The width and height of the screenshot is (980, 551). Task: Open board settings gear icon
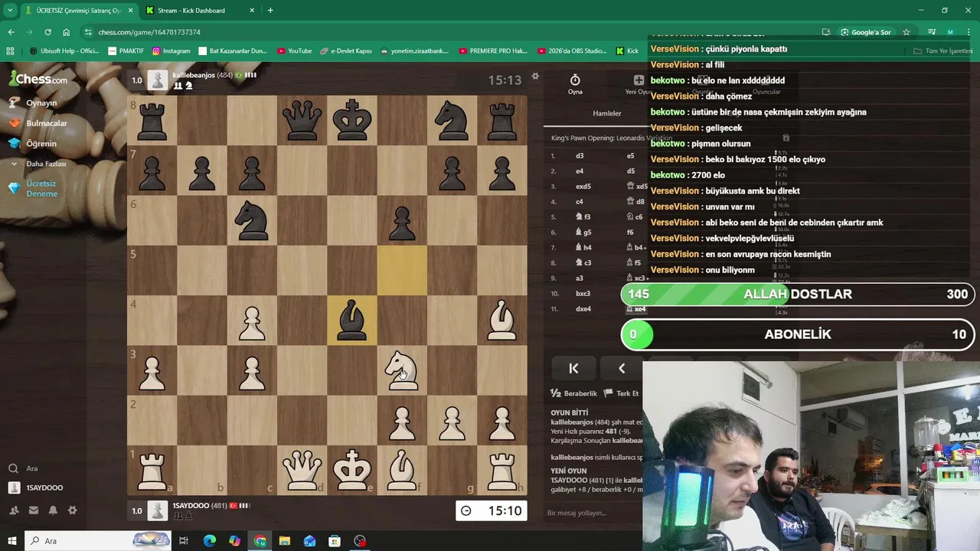535,77
